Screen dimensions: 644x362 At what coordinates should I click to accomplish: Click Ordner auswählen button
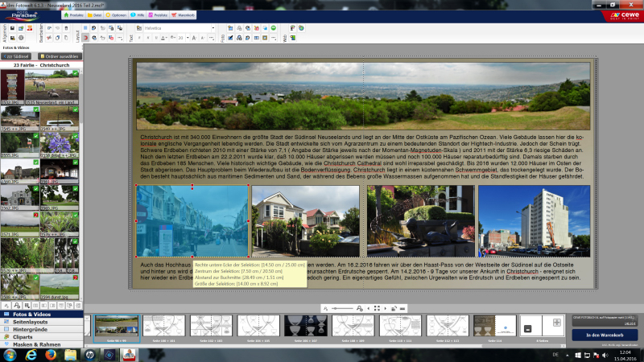pyautogui.click(x=60, y=56)
